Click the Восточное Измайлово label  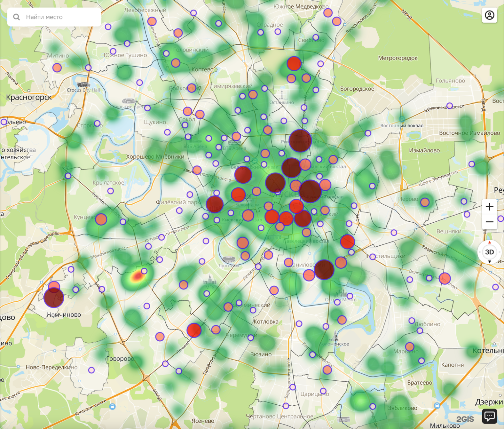pyautogui.click(x=470, y=133)
